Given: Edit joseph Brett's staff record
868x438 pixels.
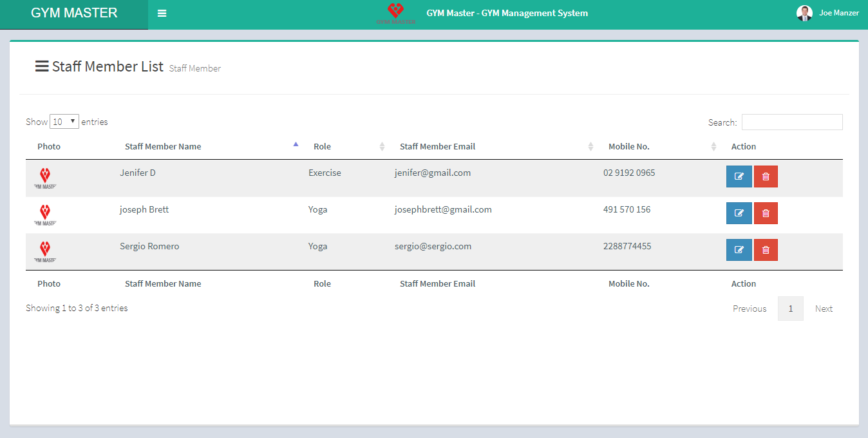Looking at the screenshot, I should tap(739, 213).
